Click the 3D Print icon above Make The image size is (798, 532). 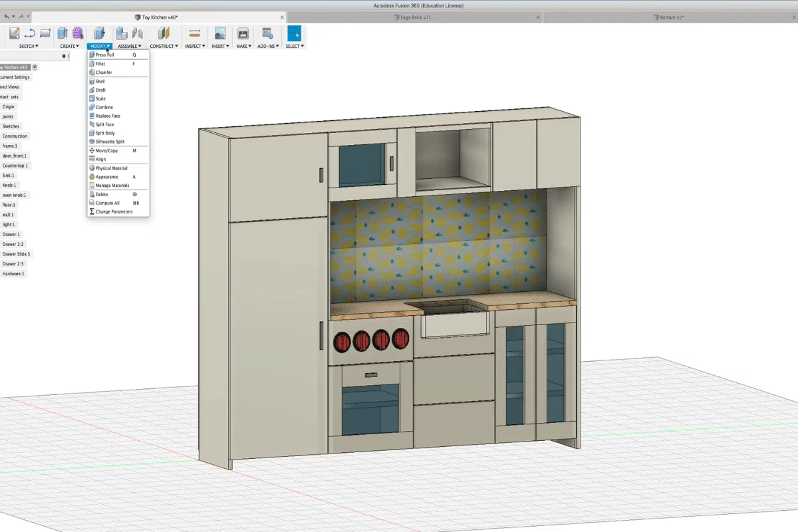click(x=243, y=33)
